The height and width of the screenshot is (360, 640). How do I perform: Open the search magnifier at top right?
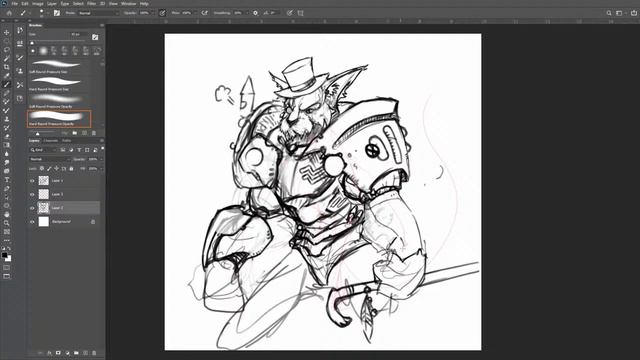pyautogui.click(x=609, y=13)
